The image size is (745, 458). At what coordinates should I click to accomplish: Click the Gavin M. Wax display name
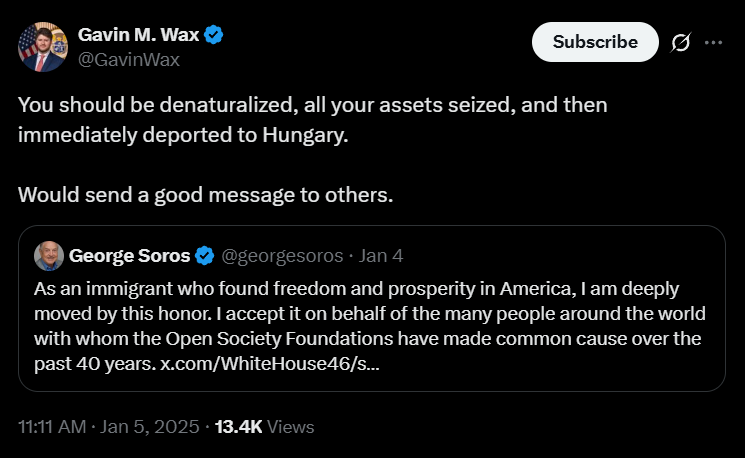point(139,35)
